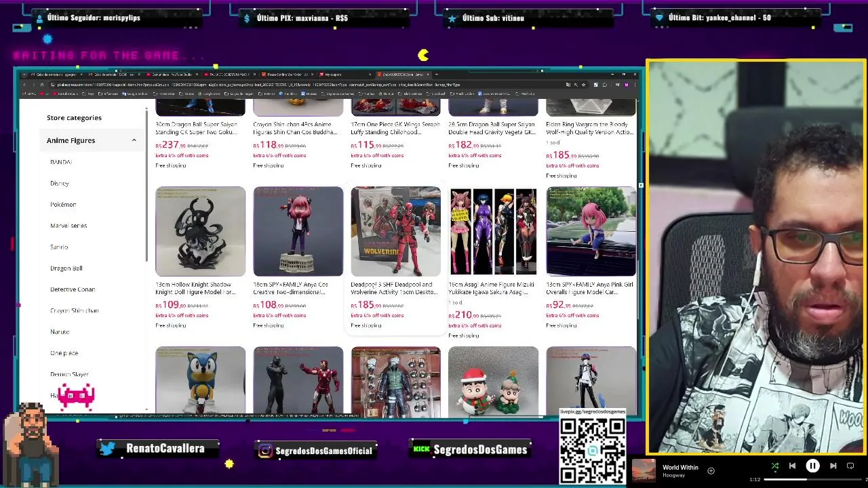Toggle repeat in the music player

850,466
